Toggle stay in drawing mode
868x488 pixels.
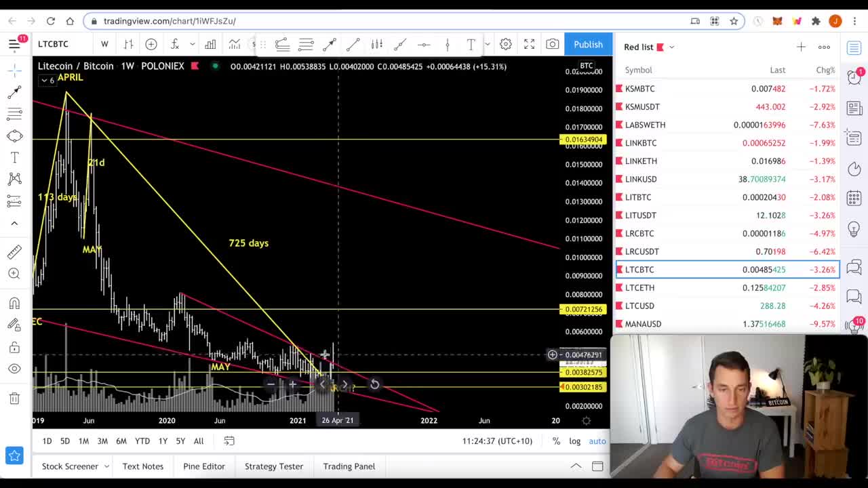click(14, 325)
